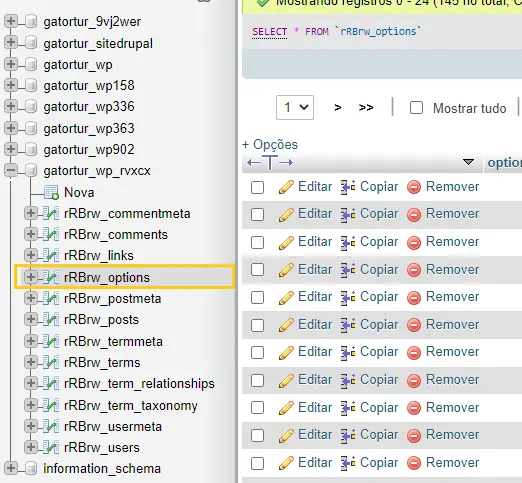
Task: Click Copiar in the second result row
Action: coord(379,214)
